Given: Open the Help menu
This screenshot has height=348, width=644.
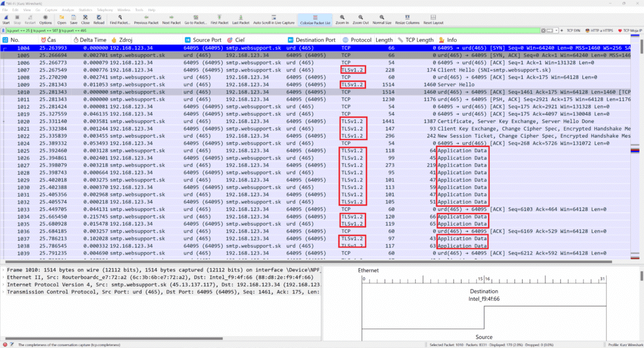Looking at the screenshot, I should coord(152,10).
